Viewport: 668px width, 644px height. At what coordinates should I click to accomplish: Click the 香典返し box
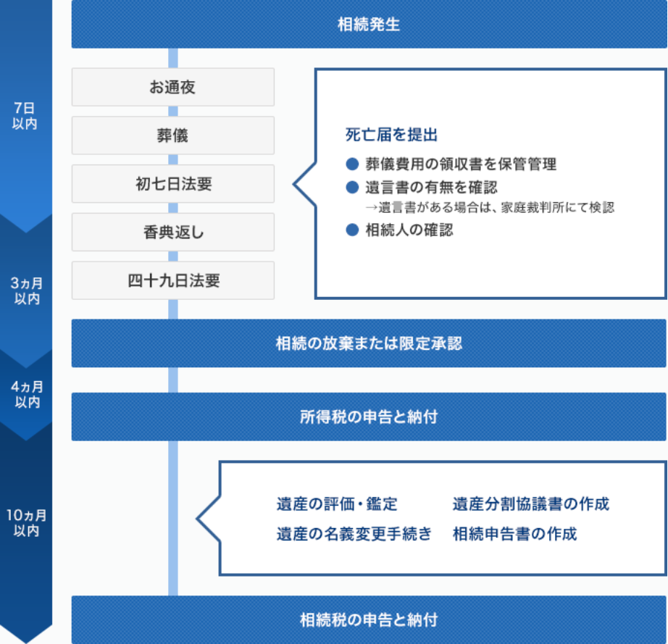tap(172, 233)
